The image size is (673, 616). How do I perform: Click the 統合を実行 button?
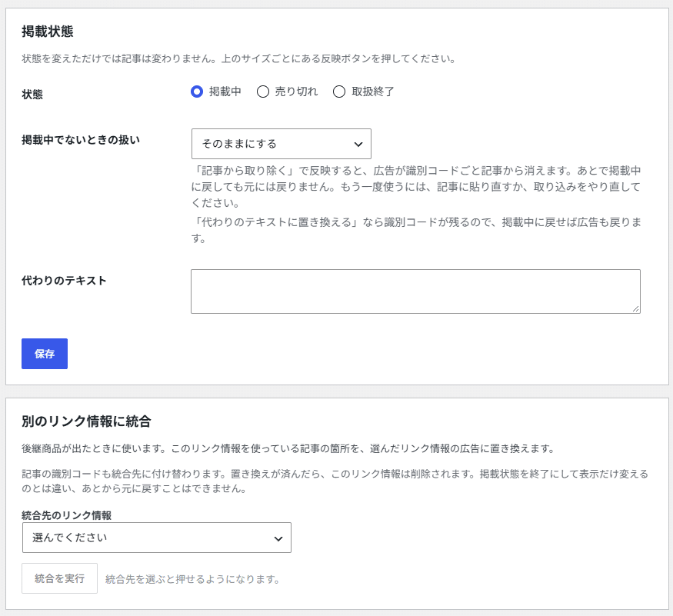coord(60,578)
